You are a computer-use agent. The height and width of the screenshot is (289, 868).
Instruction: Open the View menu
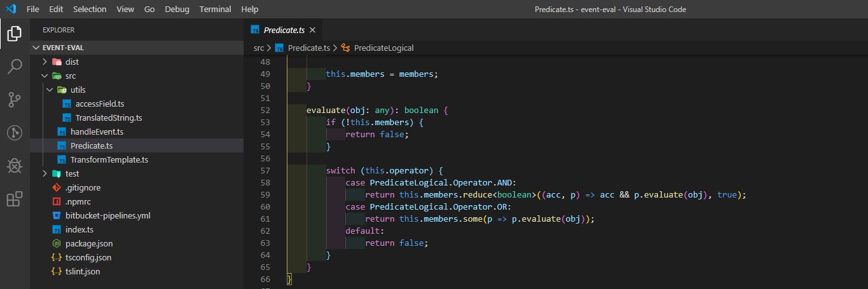tap(125, 10)
